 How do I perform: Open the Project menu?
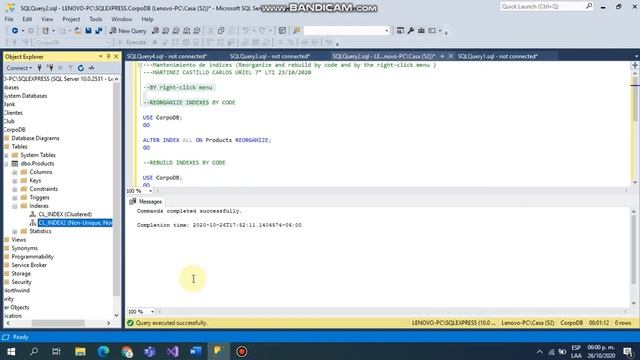[x=71, y=19]
